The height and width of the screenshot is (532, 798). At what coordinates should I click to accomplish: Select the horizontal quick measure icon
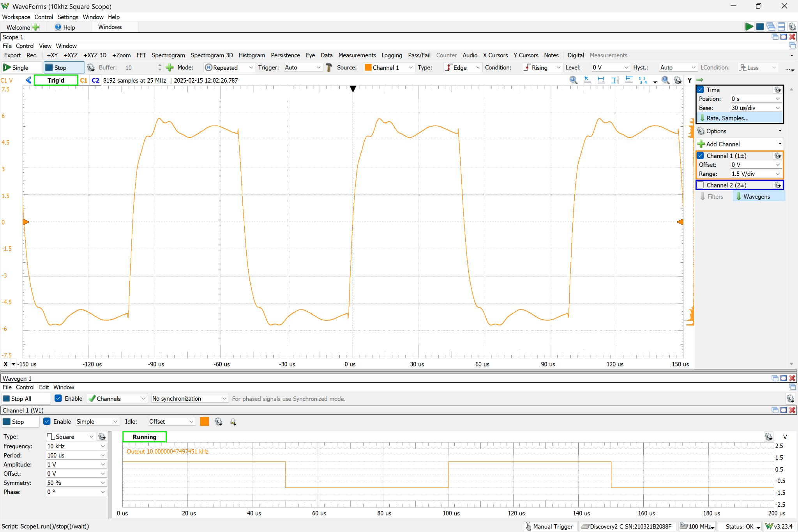(601, 80)
